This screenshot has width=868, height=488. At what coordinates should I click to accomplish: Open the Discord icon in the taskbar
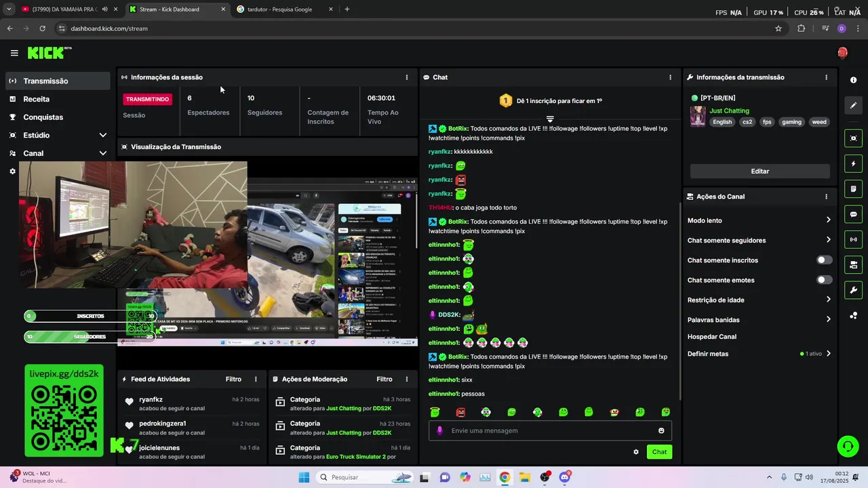tap(565, 477)
